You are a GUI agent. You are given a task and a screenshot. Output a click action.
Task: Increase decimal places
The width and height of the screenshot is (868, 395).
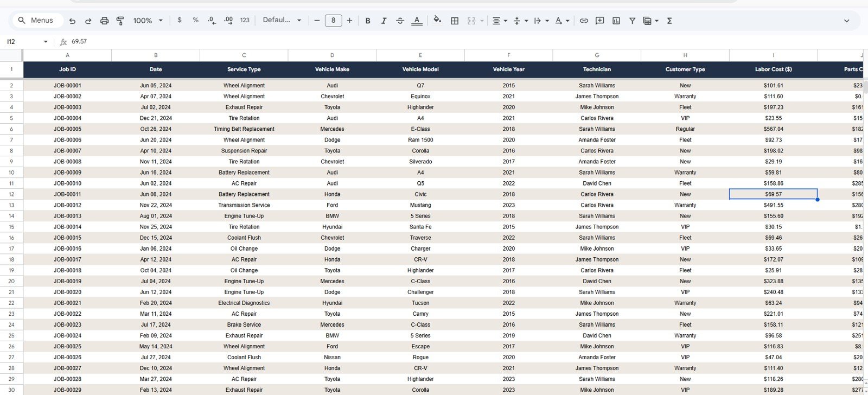click(228, 20)
